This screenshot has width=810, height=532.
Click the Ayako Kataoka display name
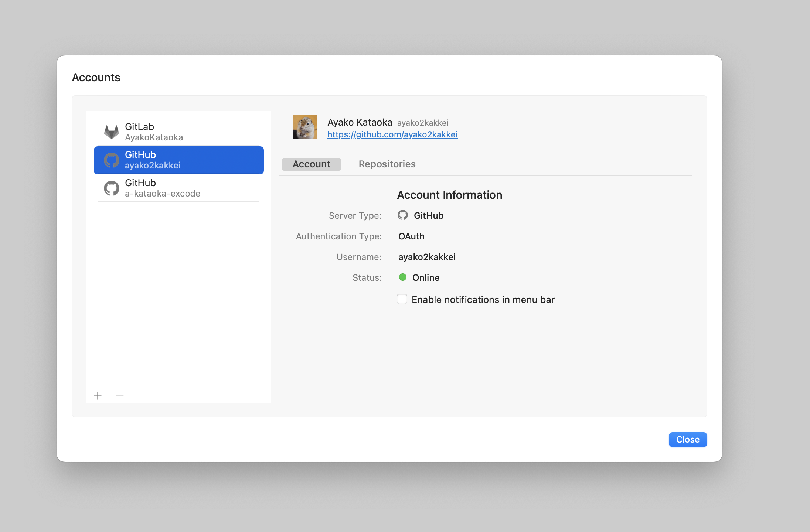tap(360, 122)
